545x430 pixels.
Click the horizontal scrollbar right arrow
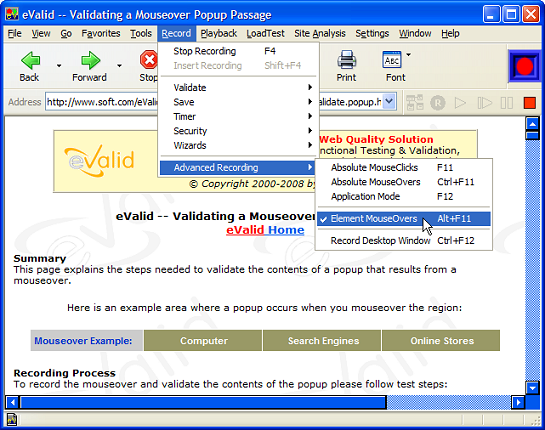(518, 402)
